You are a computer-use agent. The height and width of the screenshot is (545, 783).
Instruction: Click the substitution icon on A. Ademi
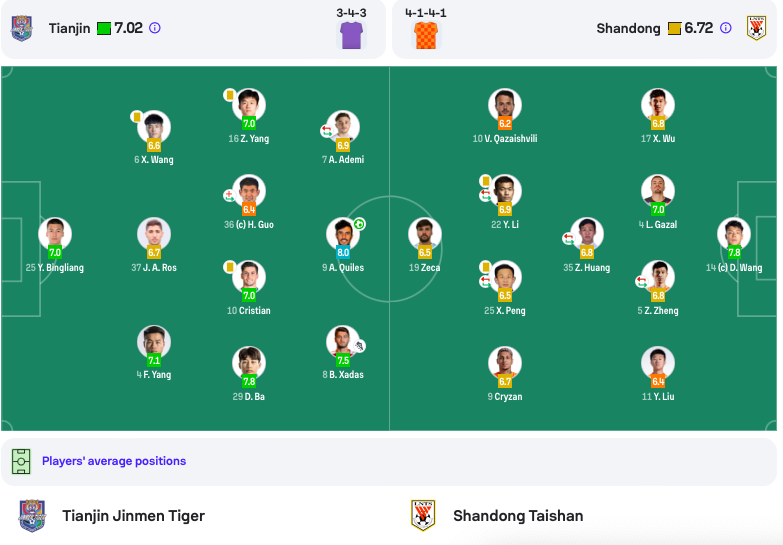[x=326, y=131]
